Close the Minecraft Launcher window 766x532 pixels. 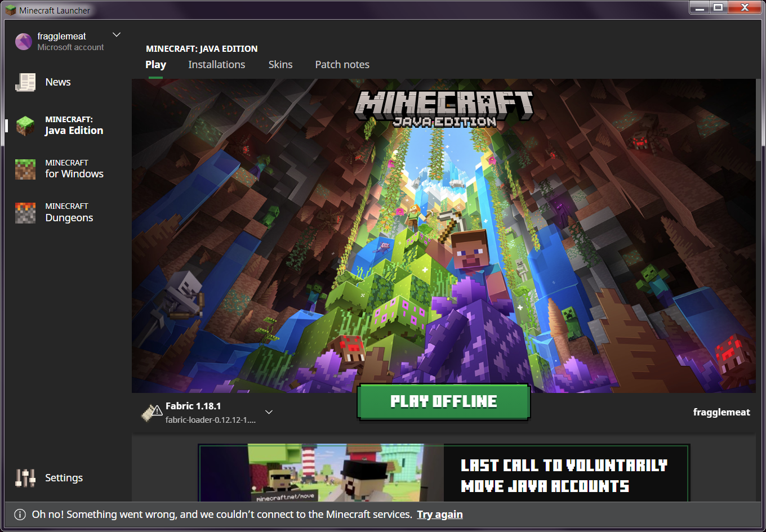tap(745, 8)
